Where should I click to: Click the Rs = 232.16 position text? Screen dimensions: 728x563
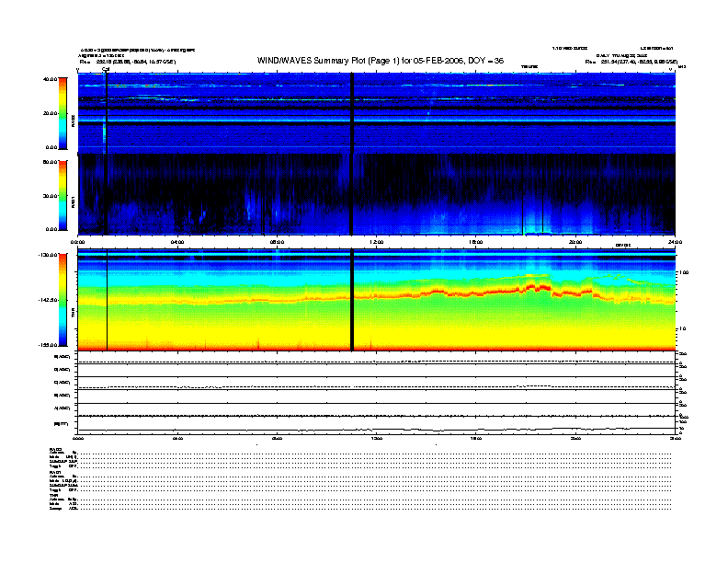[x=128, y=62]
